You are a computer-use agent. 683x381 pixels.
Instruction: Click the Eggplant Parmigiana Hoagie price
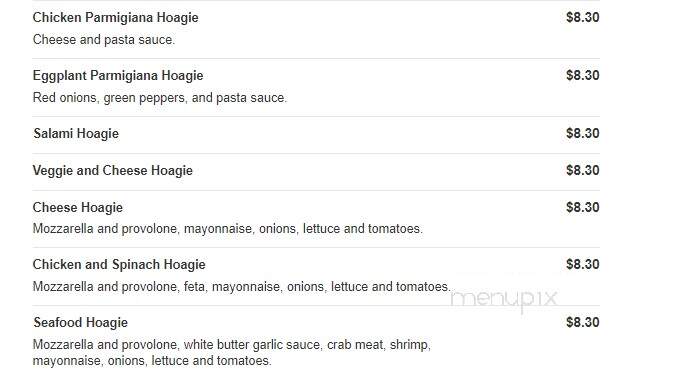(583, 75)
